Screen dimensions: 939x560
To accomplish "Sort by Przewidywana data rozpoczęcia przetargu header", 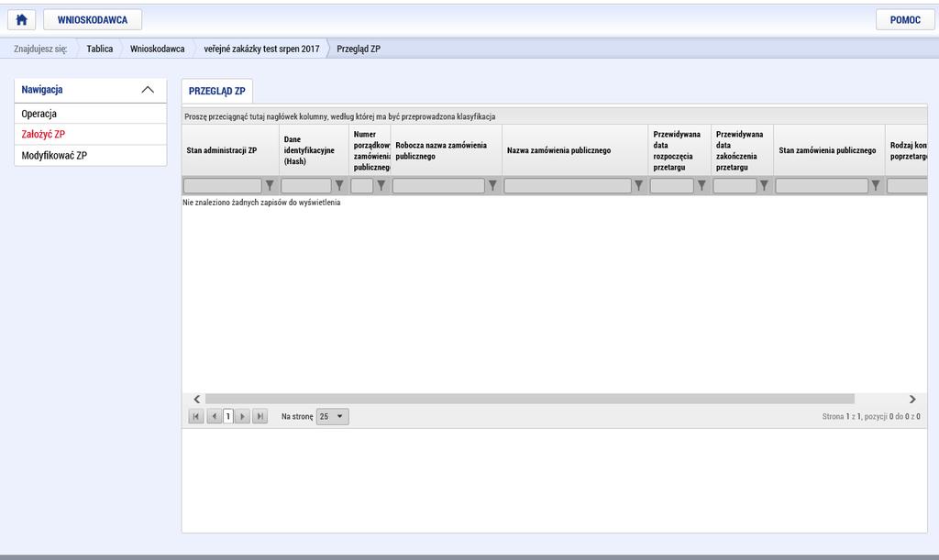I will point(679,150).
